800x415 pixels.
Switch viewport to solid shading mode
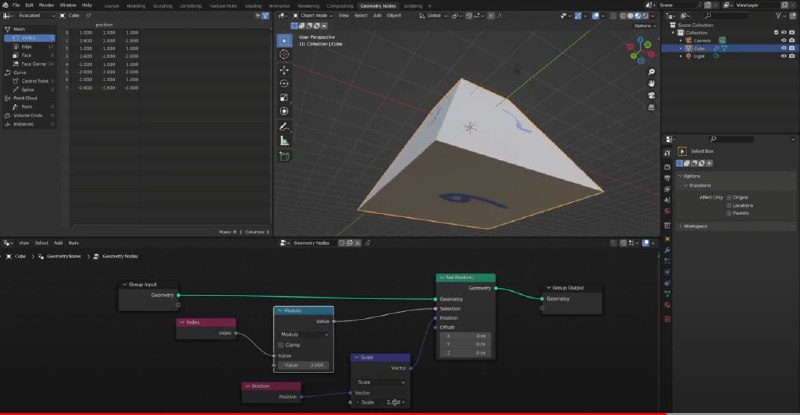pos(631,16)
